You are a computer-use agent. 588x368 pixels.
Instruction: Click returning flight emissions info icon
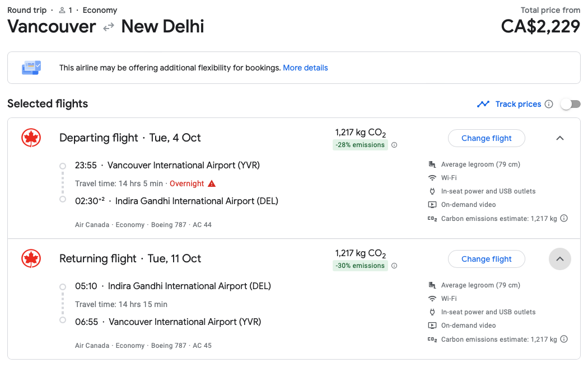click(394, 266)
